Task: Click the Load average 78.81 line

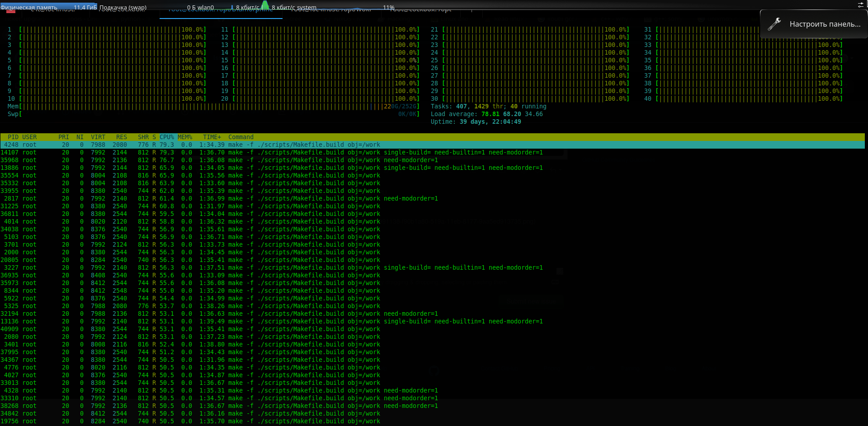Action: point(486,114)
